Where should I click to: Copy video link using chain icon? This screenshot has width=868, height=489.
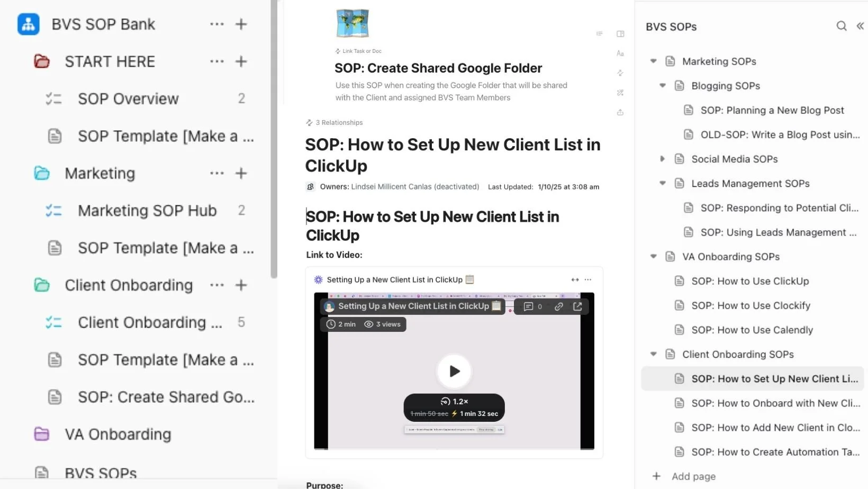558,306
